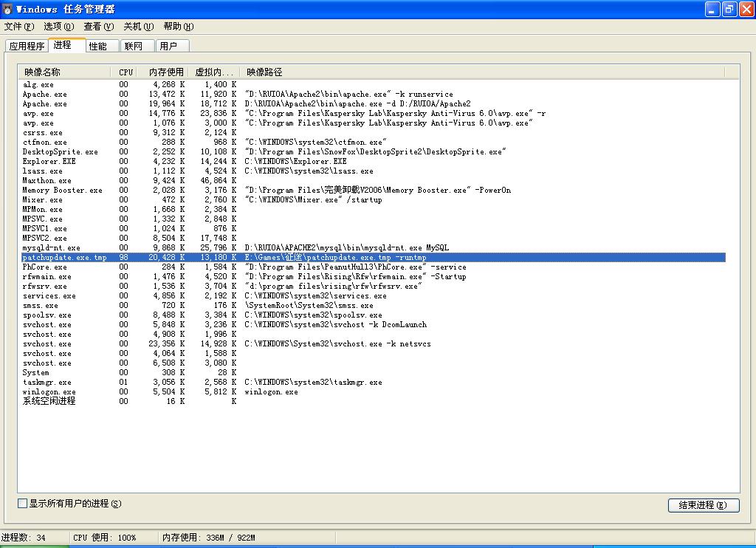Select the System process row
This screenshot has width=756, height=548.
(374, 372)
